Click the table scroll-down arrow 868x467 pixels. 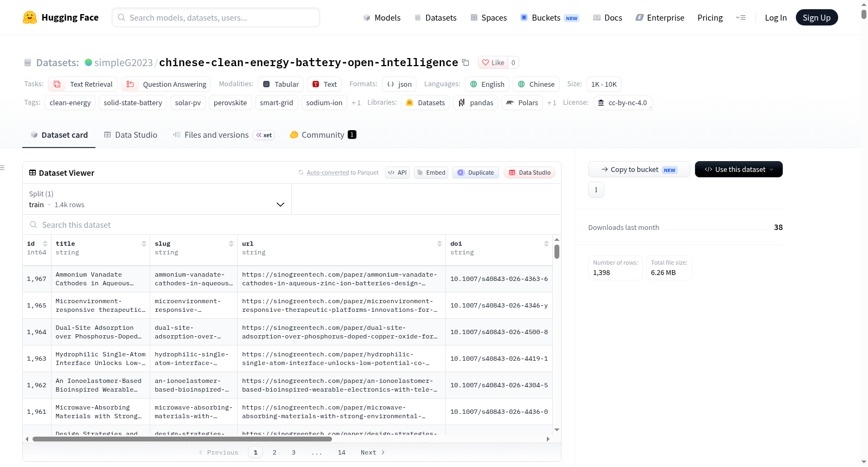tap(557, 430)
